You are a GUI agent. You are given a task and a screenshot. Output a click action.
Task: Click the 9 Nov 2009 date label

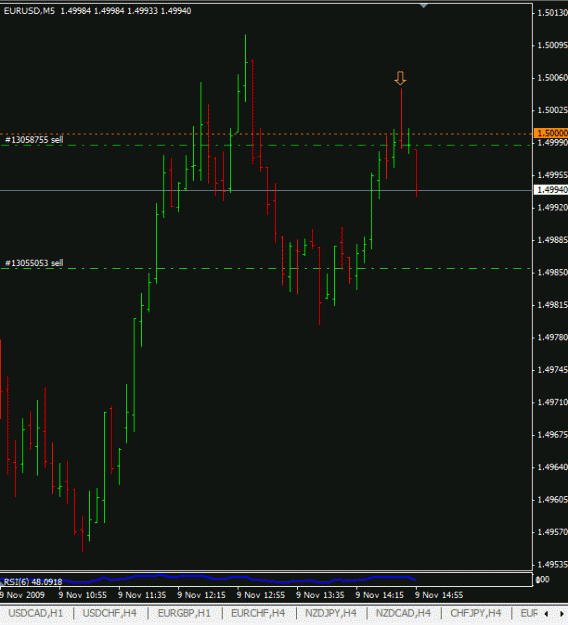pos(22,595)
